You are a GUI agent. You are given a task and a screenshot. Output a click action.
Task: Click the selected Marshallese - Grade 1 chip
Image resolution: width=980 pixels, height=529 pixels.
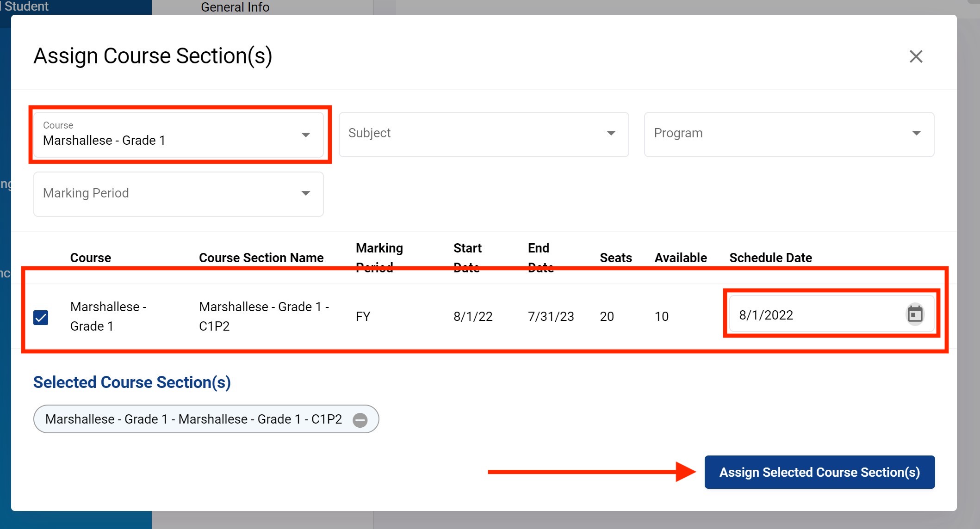[193, 419]
